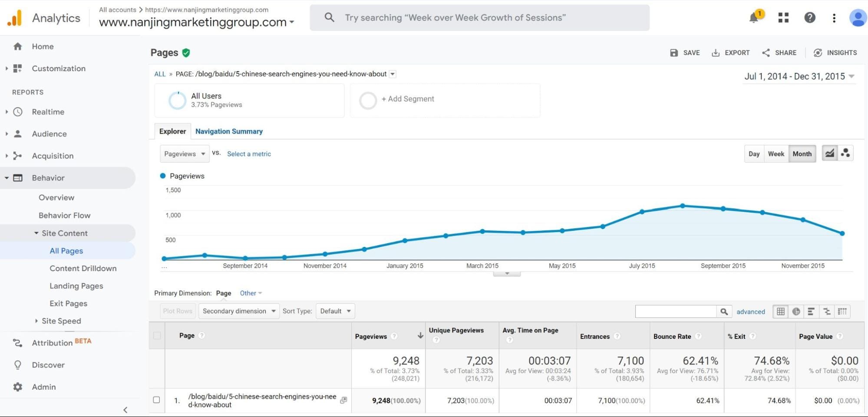The height and width of the screenshot is (417, 868).
Task: Switch table display to percentage pie view
Action: click(796, 311)
